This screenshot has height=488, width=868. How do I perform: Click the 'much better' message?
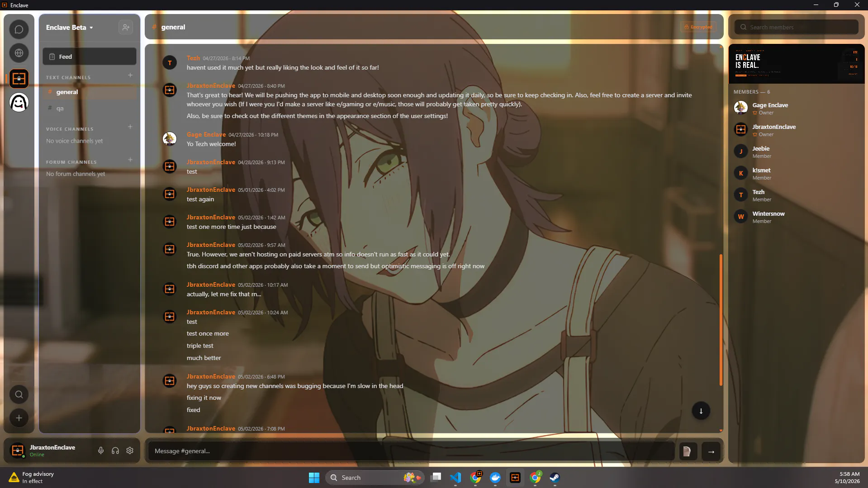pyautogui.click(x=204, y=358)
